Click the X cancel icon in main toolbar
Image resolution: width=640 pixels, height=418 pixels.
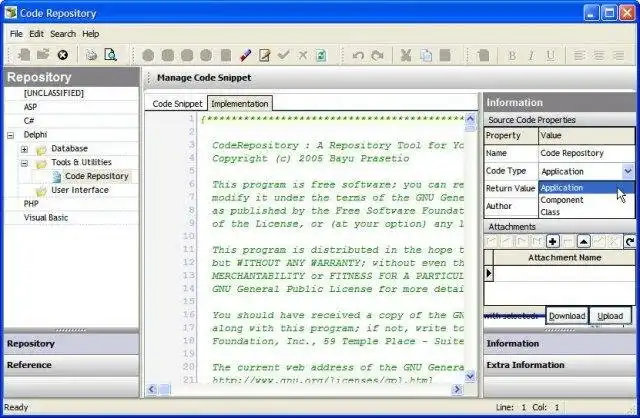pos(302,55)
